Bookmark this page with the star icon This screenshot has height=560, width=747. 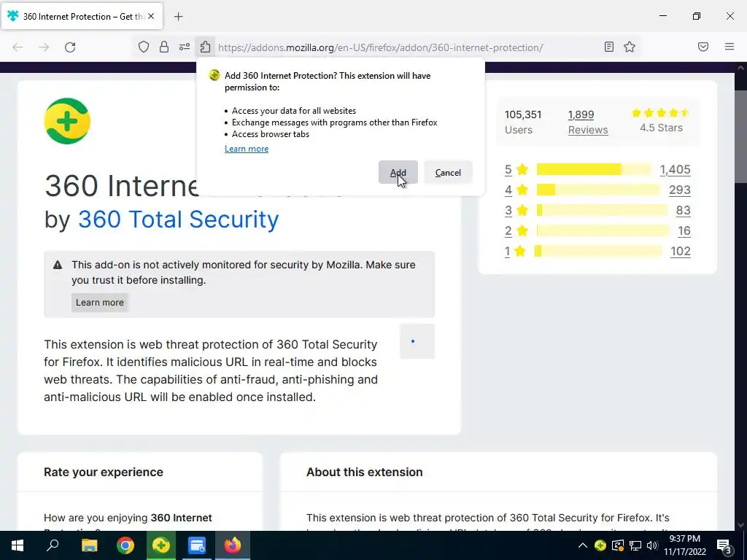(x=630, y=47)
